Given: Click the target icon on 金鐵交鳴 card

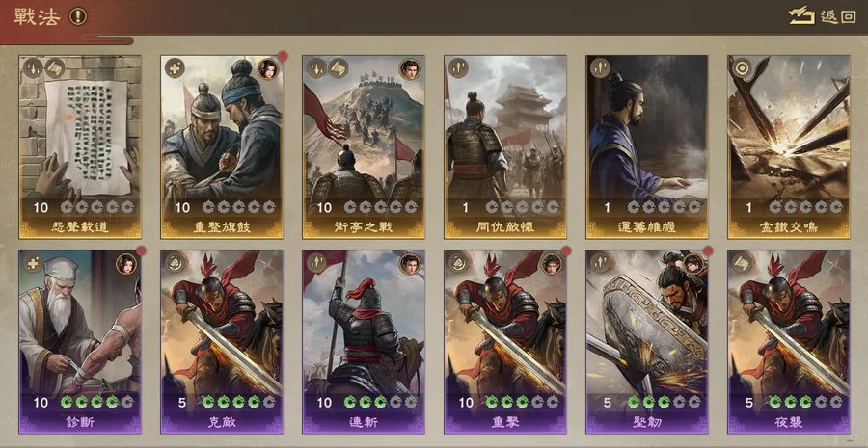Looking at the screenshot, I should pyautogui.click(x=742, y=68).
